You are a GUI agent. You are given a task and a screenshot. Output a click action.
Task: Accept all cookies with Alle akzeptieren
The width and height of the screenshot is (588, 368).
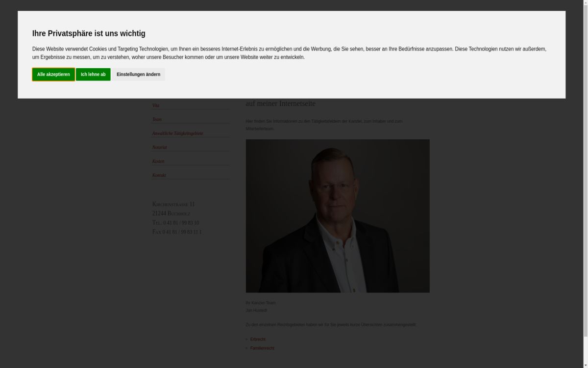click(53, 75)
